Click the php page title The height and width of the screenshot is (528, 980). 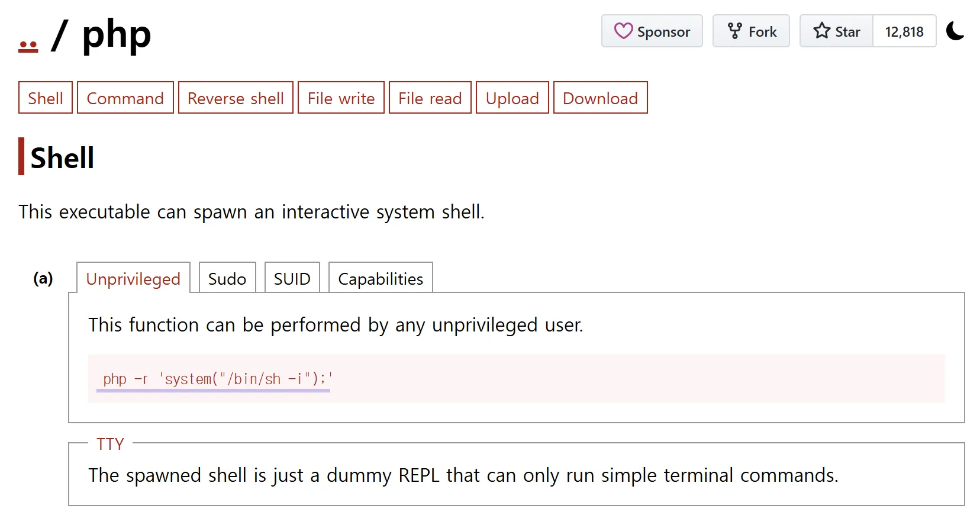point(117,36)
